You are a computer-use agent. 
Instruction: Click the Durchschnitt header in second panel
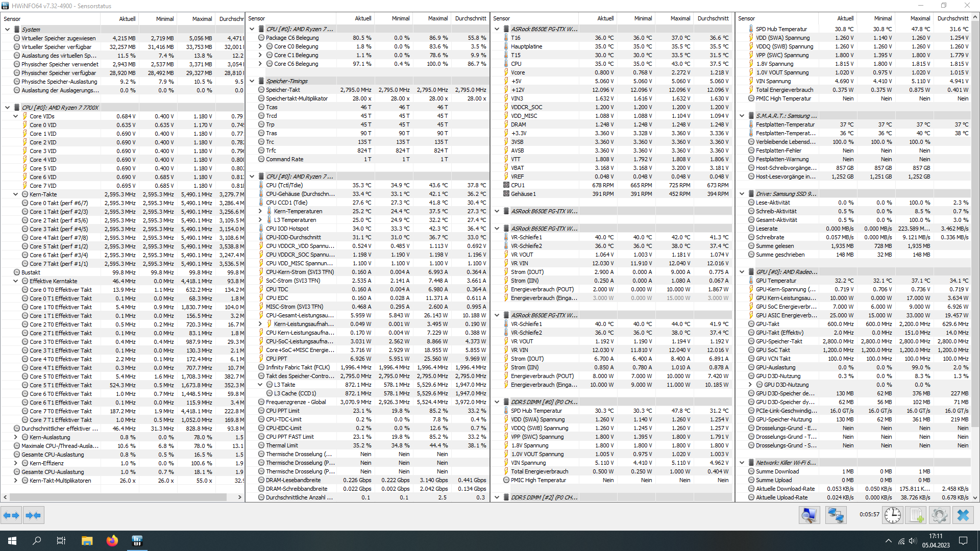tap(470, 18)
